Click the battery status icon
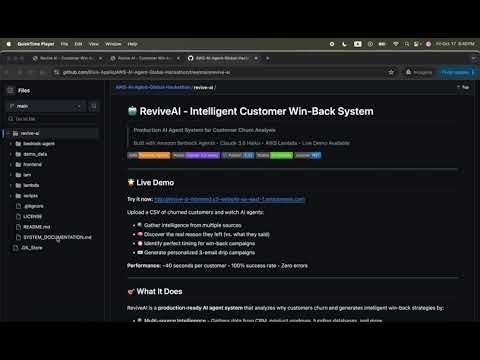This screenshot has height=360, width=480. (x=382, y=44)
